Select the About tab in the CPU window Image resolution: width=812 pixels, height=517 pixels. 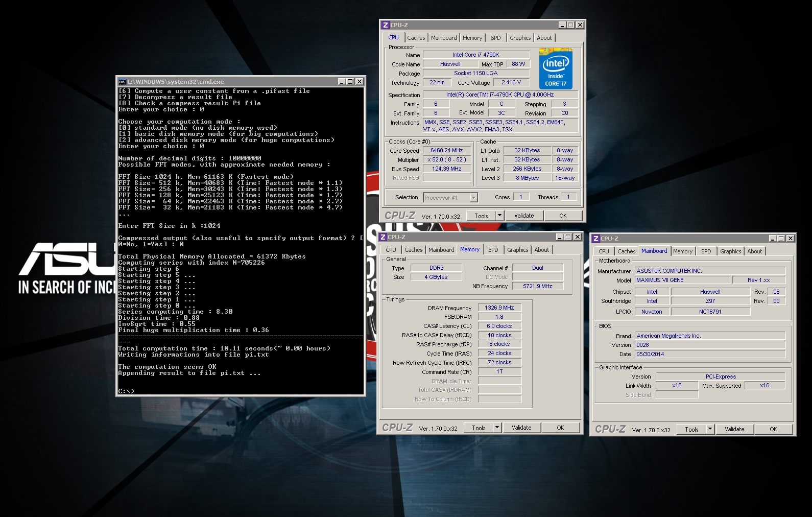point(544,38)
